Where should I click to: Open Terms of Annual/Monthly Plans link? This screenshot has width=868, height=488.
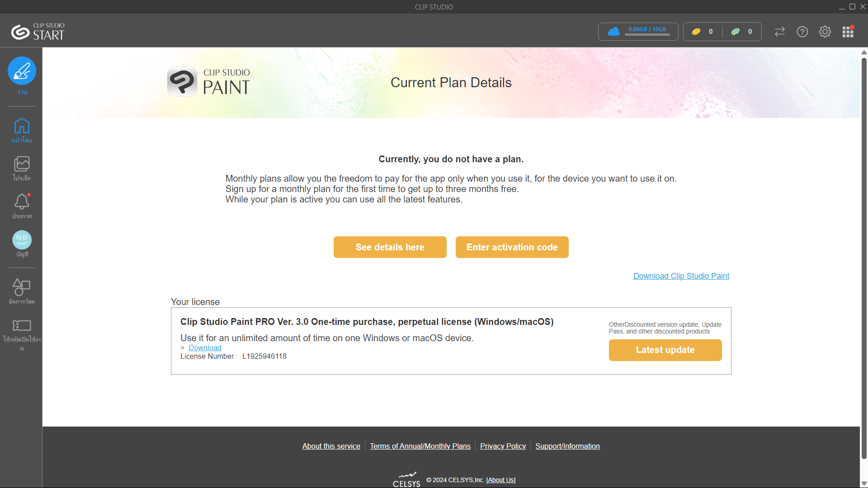pos(420,446)
